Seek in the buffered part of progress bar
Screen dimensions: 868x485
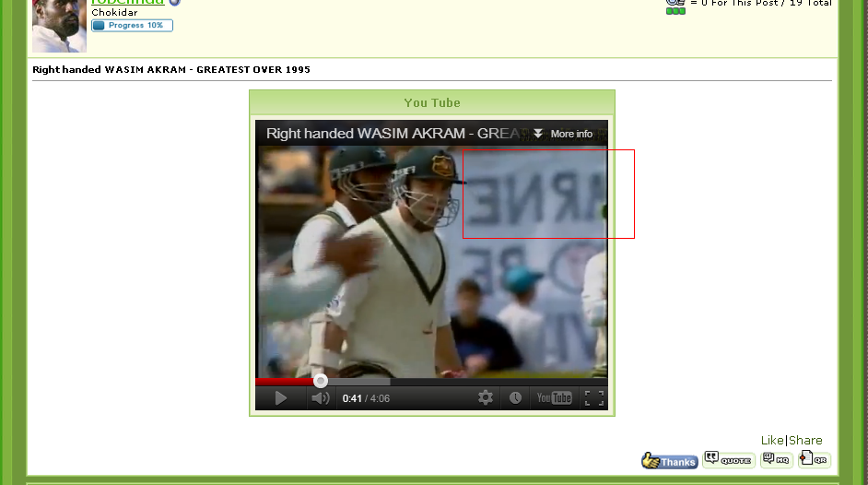(358, 382)
